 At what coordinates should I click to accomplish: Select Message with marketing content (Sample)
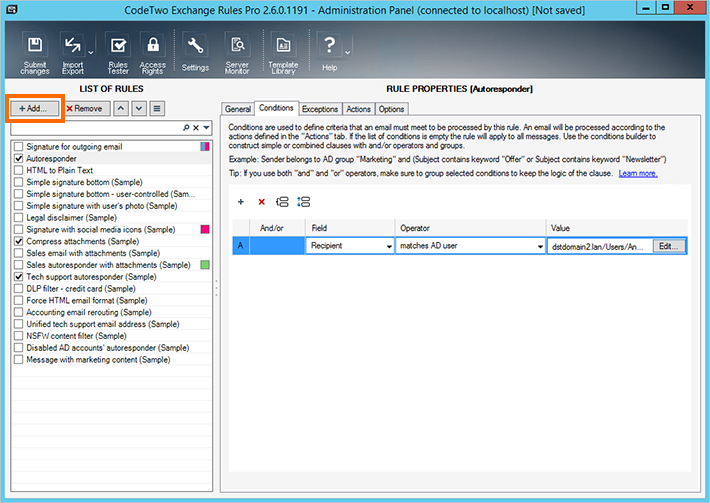(x=98, y=359)
